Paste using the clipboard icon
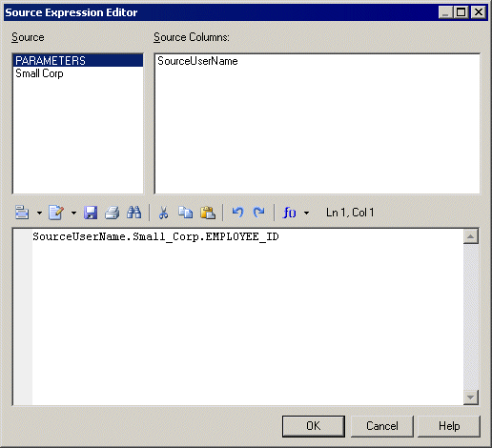Screen dimensions: 492x448 click(x=208, y=213)
